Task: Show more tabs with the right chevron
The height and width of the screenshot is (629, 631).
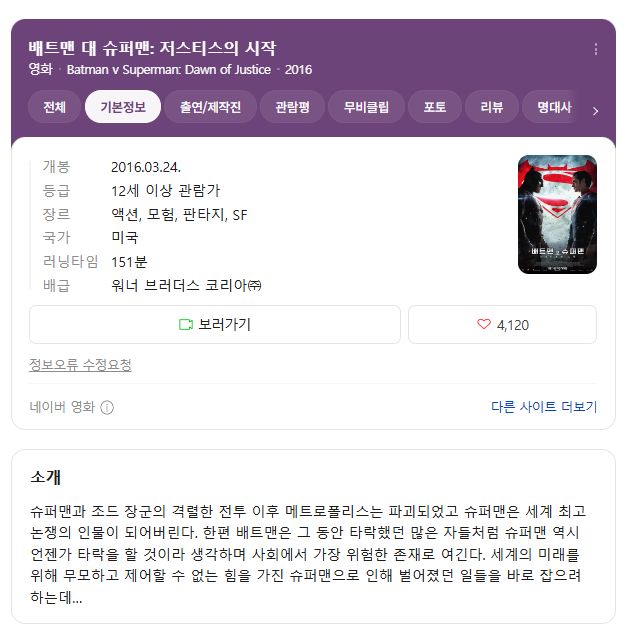Action: pyautogui.click(x=596, y=111)
